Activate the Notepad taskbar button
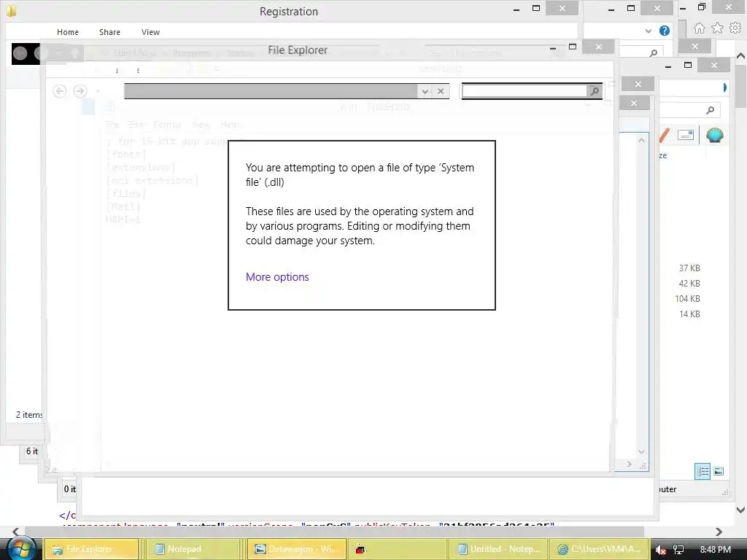747x560 pixels. point(195,549)
